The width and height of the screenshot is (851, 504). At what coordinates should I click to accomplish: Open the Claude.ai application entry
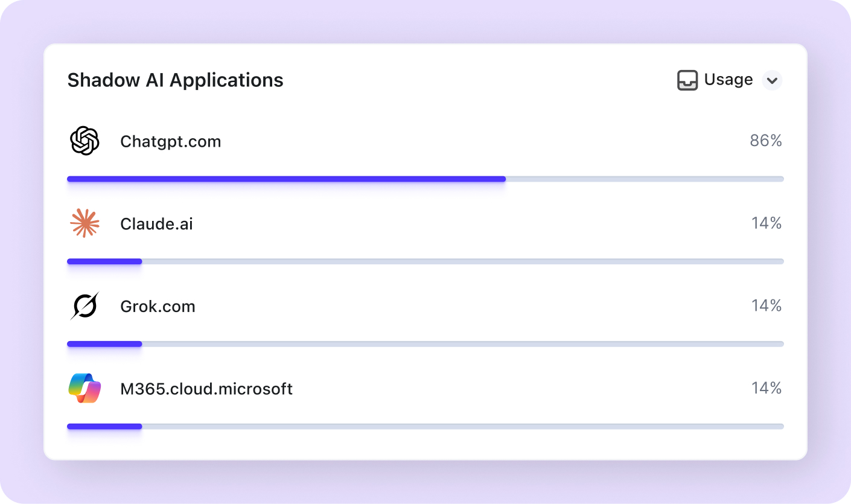[x=157, y=224]
